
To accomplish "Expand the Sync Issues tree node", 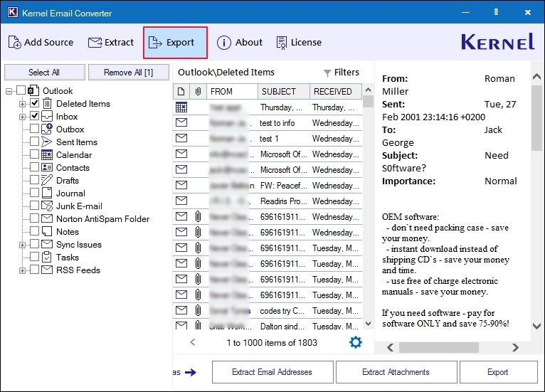I will 22,245.
